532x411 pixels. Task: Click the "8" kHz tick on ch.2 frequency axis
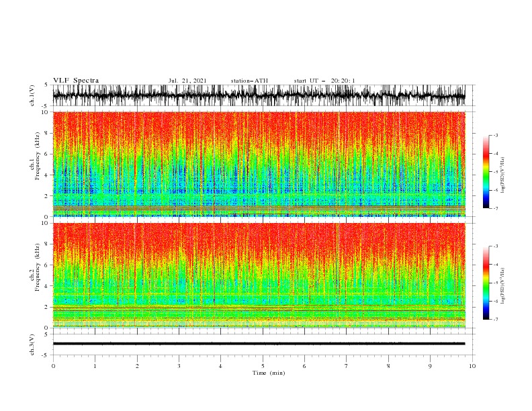tap(47, 244)
